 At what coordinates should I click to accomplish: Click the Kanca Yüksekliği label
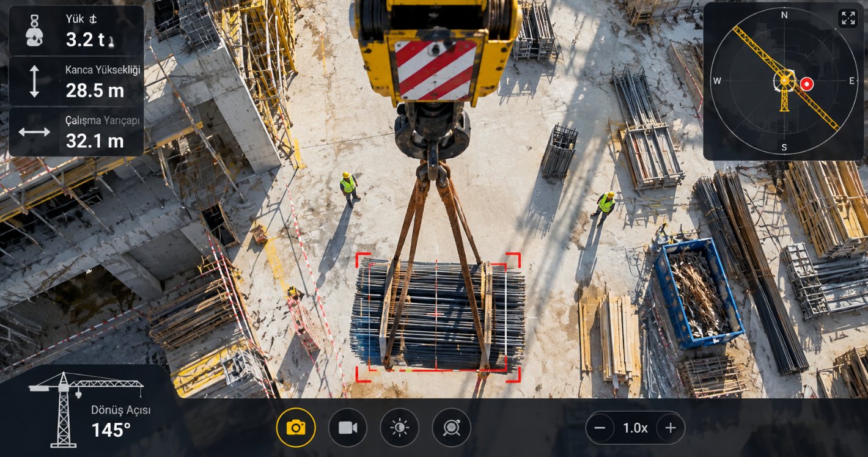103,70
